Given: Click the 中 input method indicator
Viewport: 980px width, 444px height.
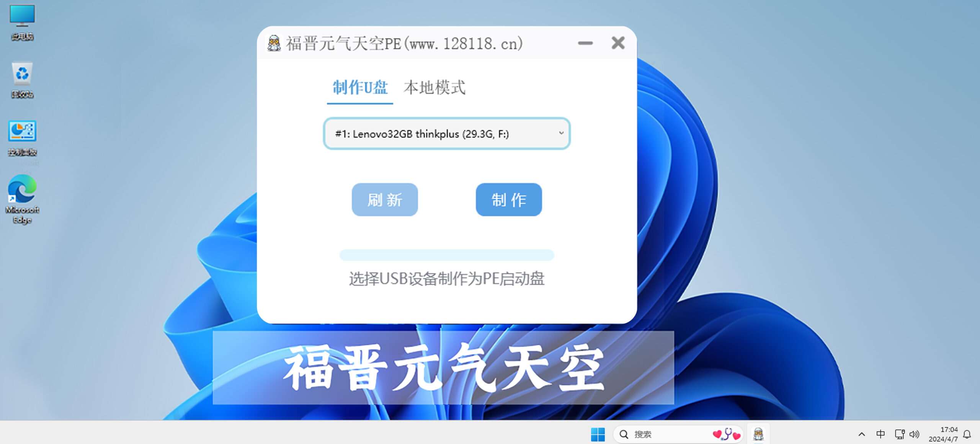Looking at the screenshot, I should (x=880, y=434).
